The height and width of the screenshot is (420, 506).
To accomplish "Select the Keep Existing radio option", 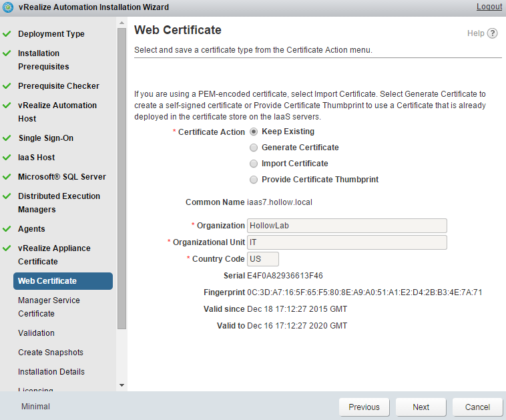I will pyautogui.click(x=254, y=132).
